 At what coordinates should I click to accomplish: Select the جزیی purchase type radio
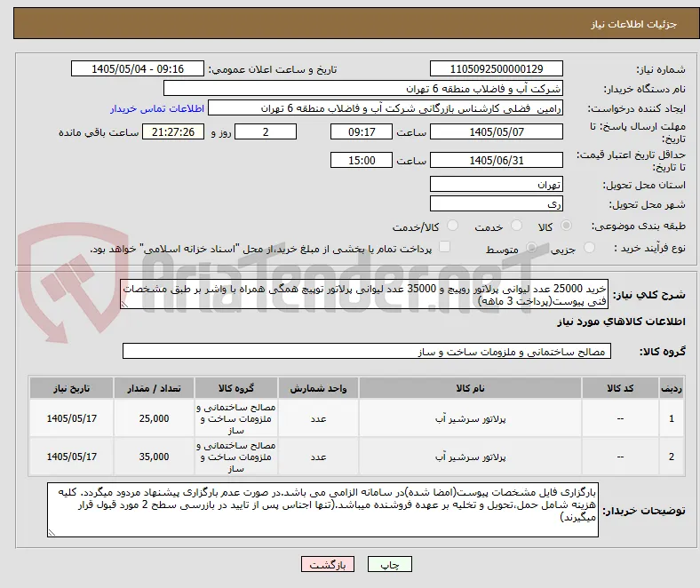pyautogui.click(x=589, y=247)
